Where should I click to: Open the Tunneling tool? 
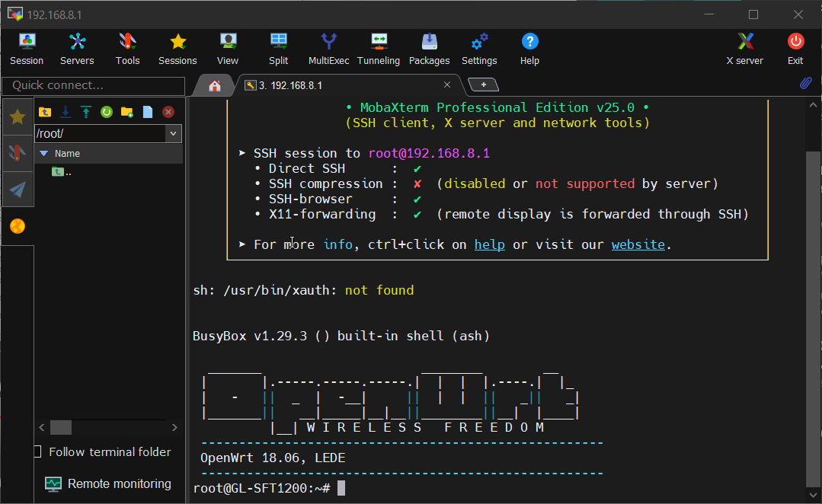click(379, 49)
